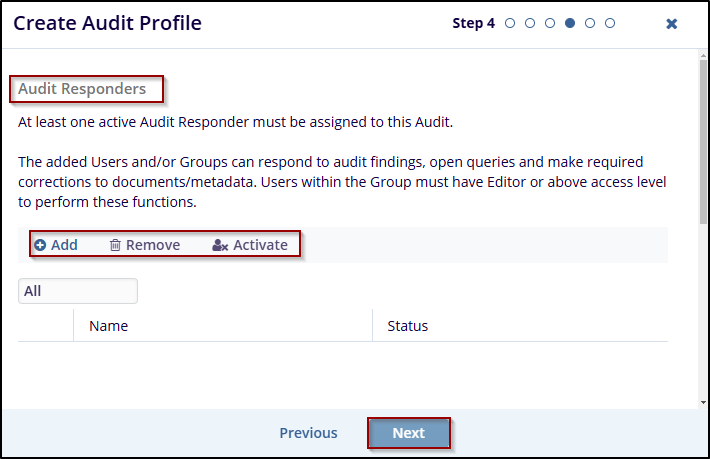
Task: Jump to fifth step indicator circle
Action: (x=590, y=23)
